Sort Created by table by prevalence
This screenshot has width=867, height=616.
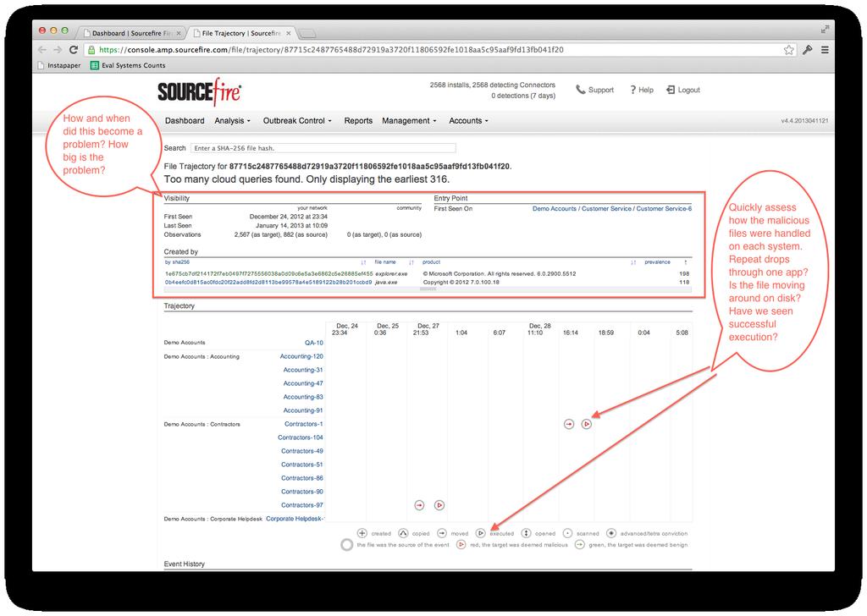(657, 262)
